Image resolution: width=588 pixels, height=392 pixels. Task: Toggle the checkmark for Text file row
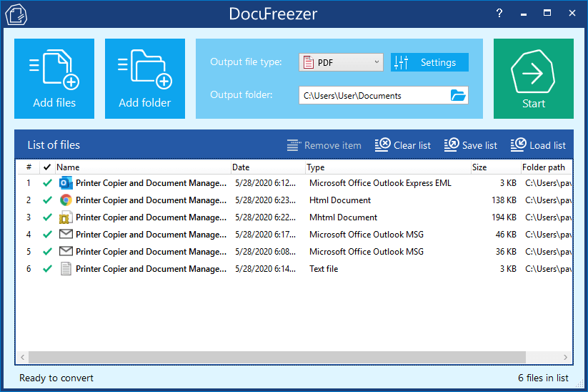click(47, 269)
